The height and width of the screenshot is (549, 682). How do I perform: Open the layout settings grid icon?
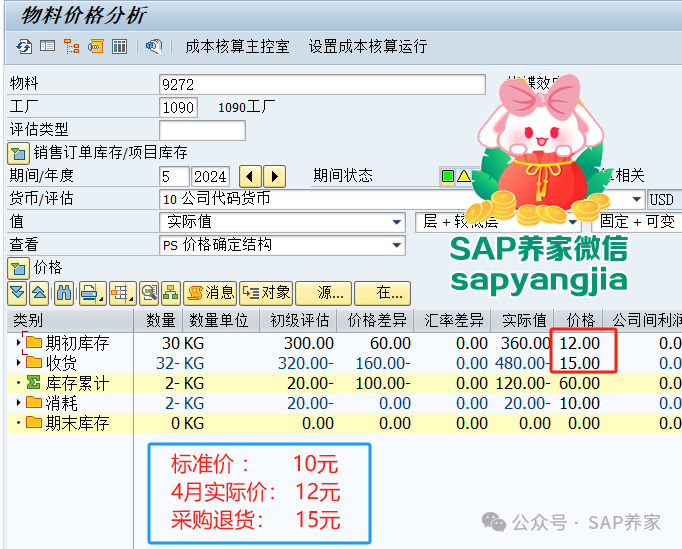click(123, 293)
